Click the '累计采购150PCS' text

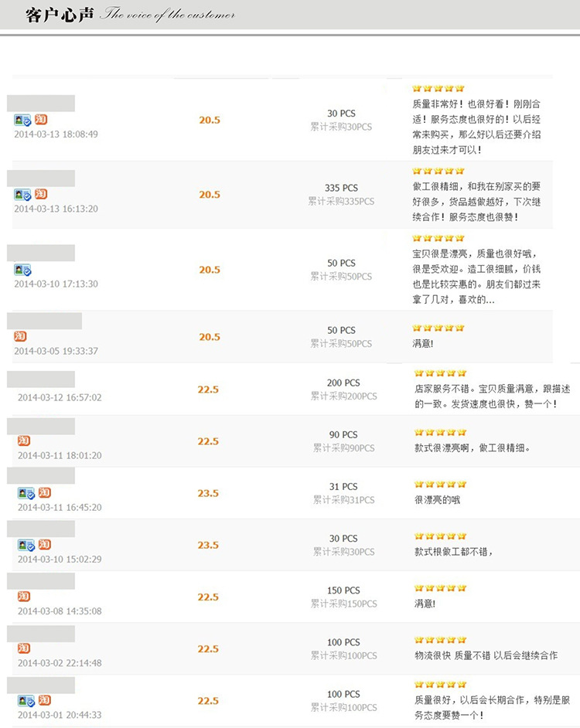point(344,604)
